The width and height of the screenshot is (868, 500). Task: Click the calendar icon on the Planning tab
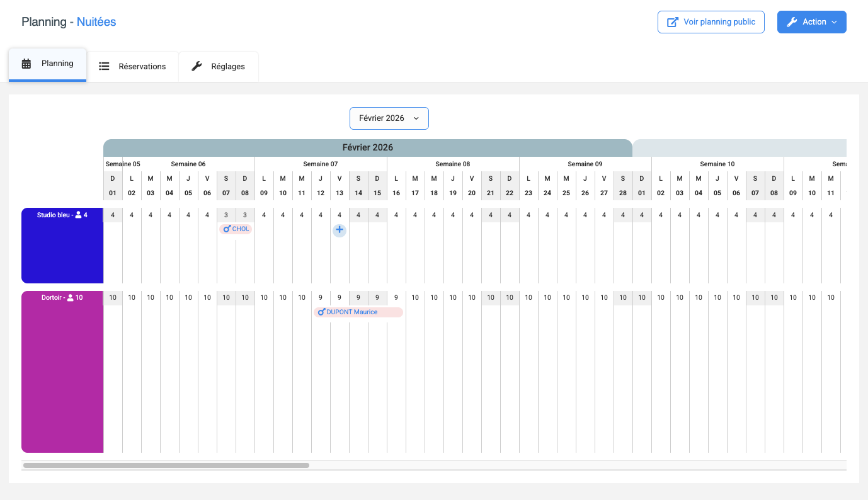pos(26,64)
